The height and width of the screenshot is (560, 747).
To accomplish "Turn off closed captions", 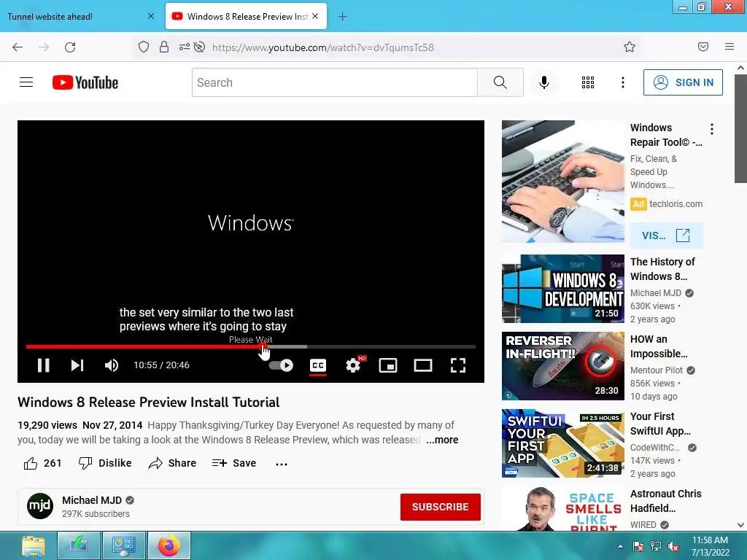I will tap(318, 365).
